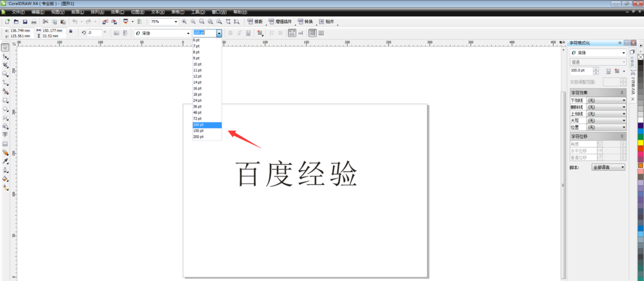Open the 大写 capitalization dropdown

[606, 121]
